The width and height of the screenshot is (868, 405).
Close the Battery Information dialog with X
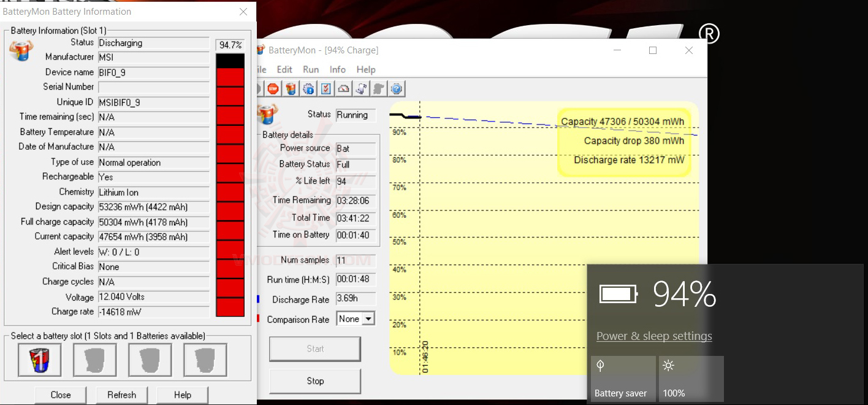pos(243,12)
